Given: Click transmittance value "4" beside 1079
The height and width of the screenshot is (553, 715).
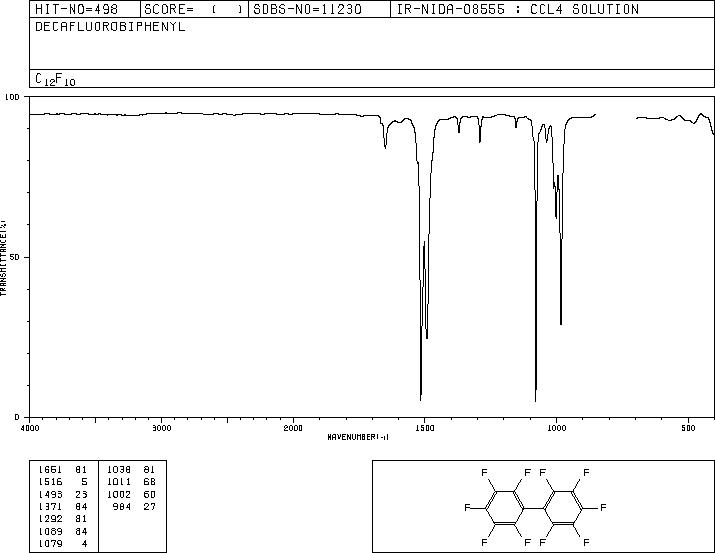Looking at the screenshot, I should point(84,543).
